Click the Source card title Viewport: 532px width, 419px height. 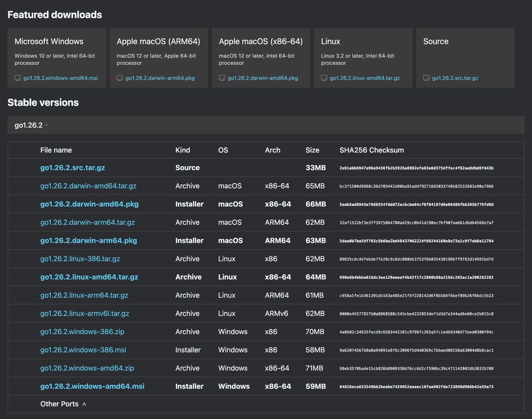coord(436,41)
